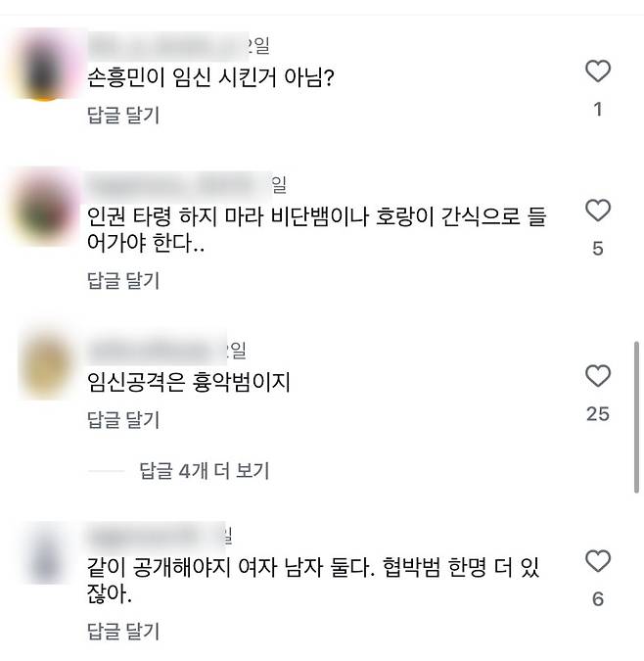Open the avatar beside the '같이 공개해야지' comment
This screenshot has height=661, width=644.
point(45,552)
